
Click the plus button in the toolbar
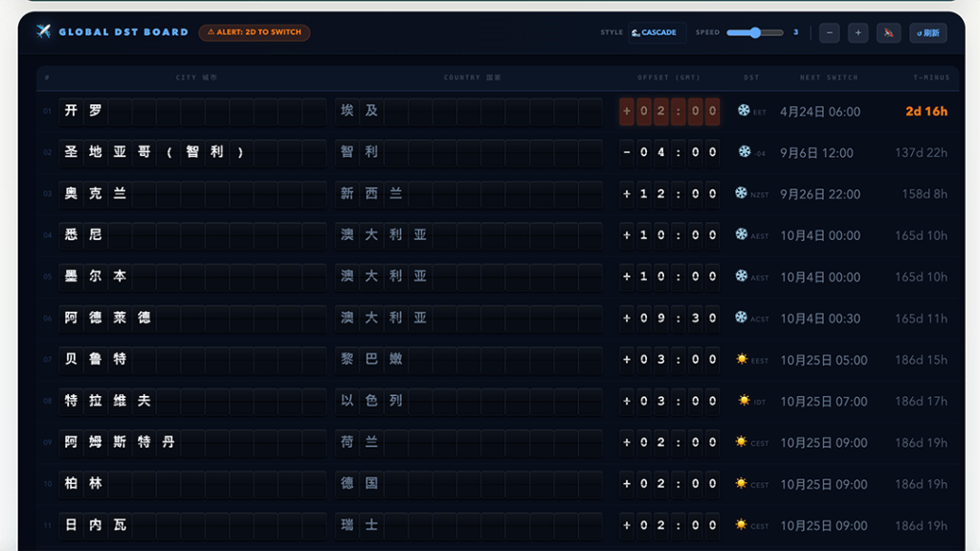tap(857, 33)
